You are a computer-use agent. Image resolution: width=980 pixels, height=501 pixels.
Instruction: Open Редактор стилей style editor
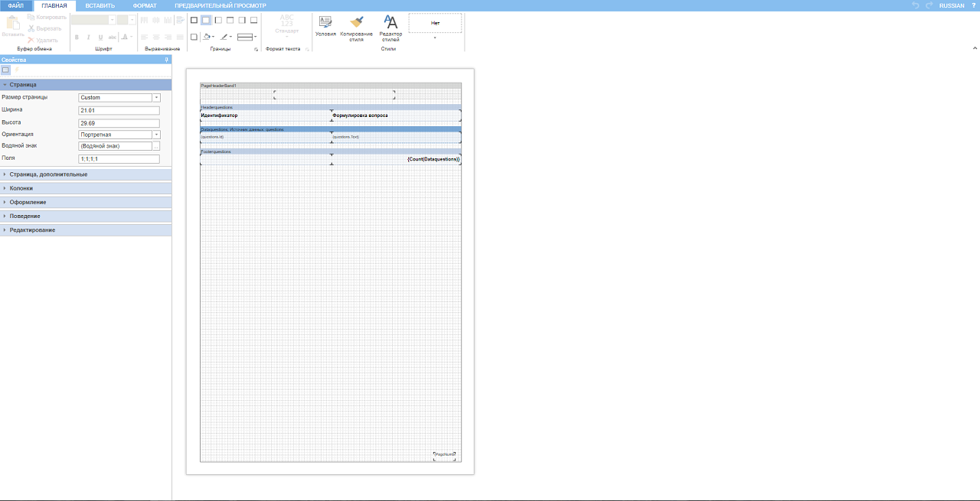[x=390, y=25]
